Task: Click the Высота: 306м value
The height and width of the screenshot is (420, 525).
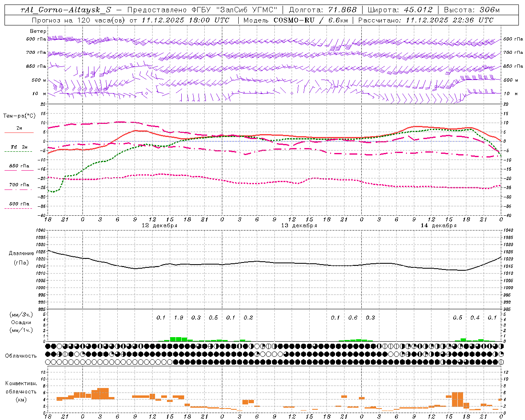Action: pyautogui.click(x=472, y=10)
